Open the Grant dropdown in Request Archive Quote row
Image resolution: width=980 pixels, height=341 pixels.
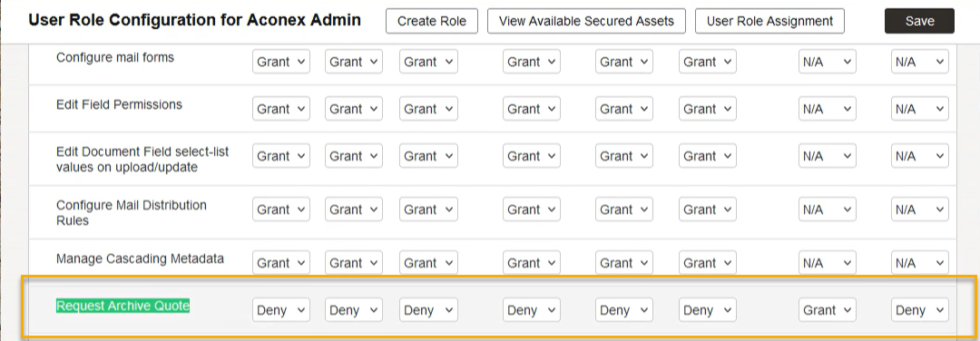pyautogui.click(x=828, y=310)
